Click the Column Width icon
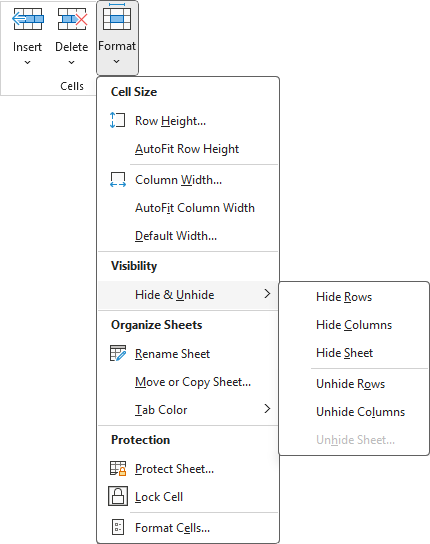Screen dimensions: 430x544 (x=118, y=180)
